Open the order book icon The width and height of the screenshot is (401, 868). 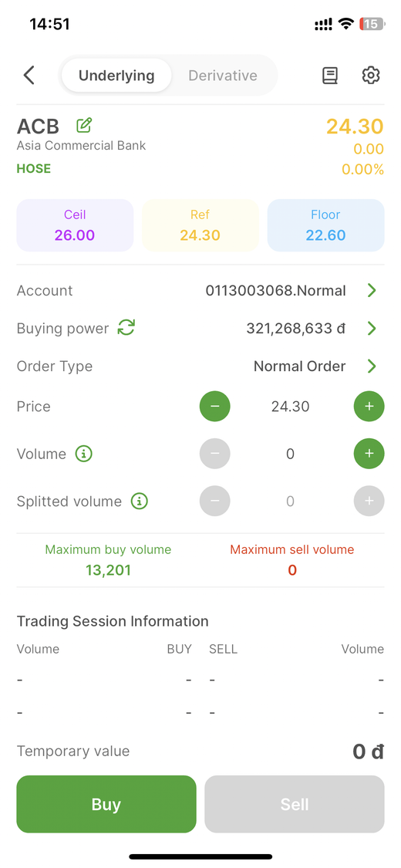329,76
